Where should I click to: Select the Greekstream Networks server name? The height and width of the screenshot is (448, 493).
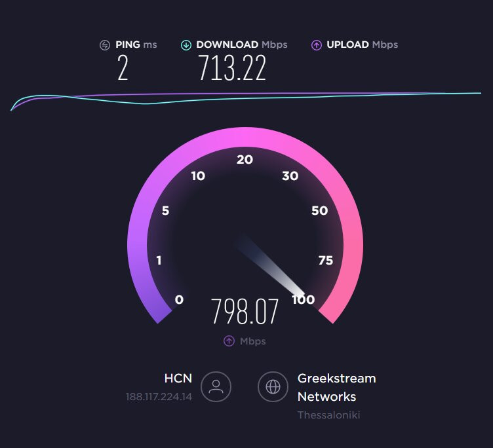(336, 387)
